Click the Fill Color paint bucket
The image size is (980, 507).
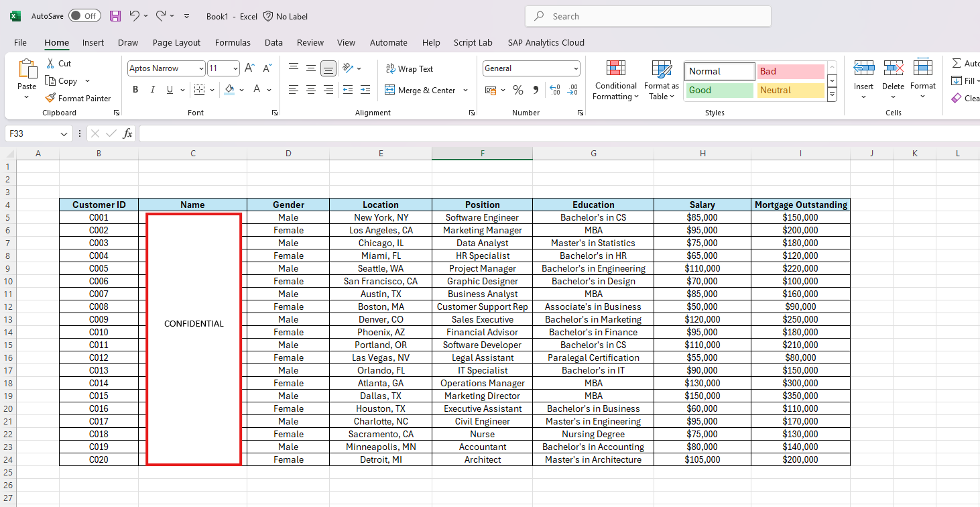click(229, 90)
